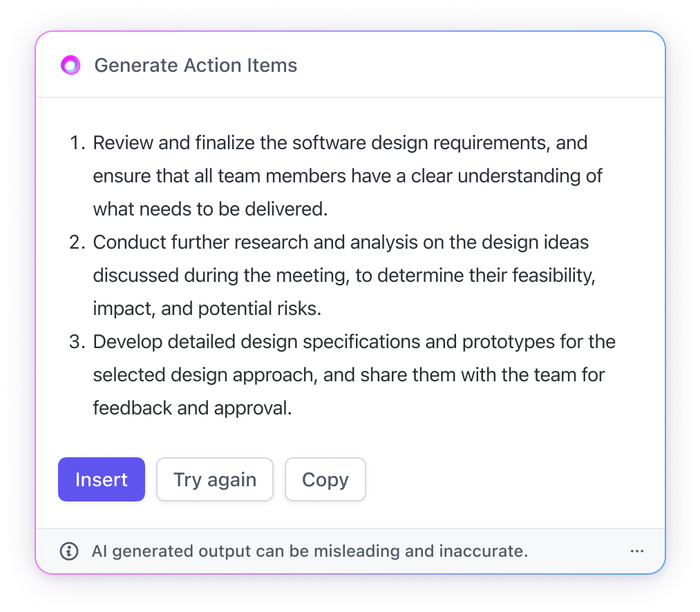Click the line starting 'ensure that all team'
The image size is (700, 612).
pos(348,176)
